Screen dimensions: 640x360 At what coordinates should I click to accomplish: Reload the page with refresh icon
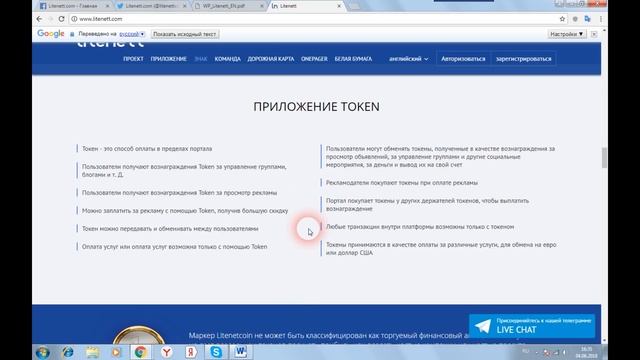click(61, 19)
